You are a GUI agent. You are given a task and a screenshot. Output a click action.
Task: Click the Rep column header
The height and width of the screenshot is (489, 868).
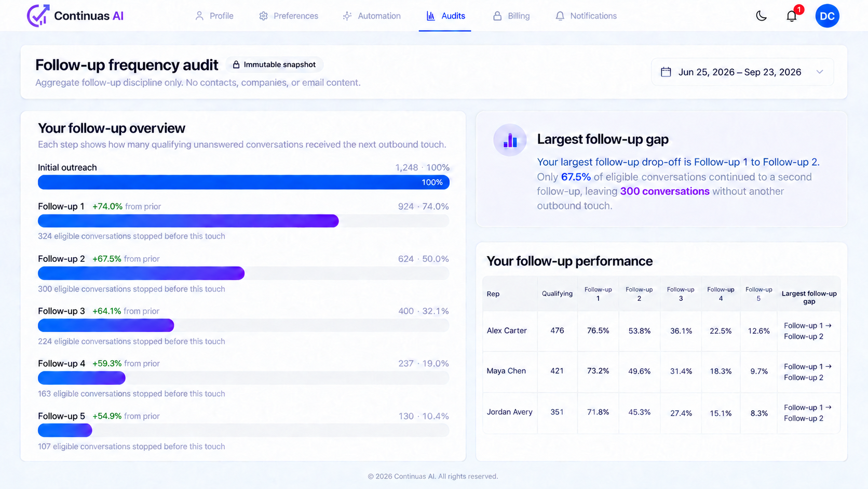click(x=493, y=294)
